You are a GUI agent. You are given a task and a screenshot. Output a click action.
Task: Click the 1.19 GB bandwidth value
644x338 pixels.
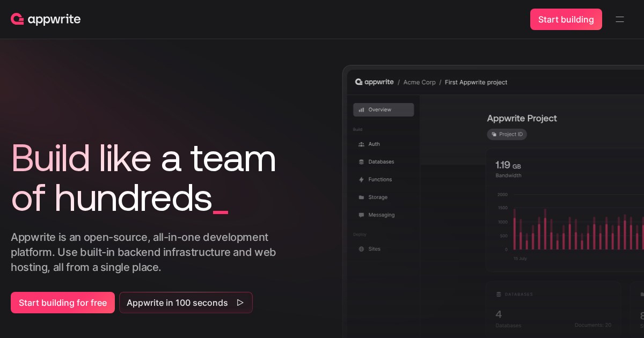coord(508,165)
